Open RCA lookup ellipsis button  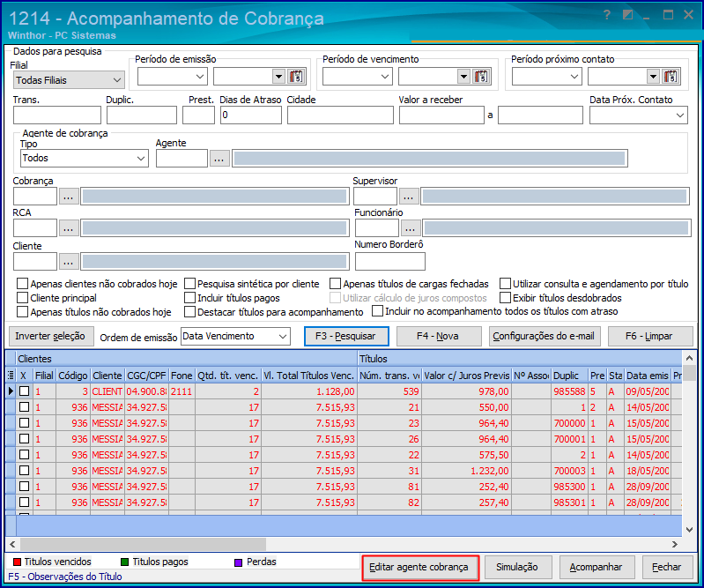pos(68,228)
